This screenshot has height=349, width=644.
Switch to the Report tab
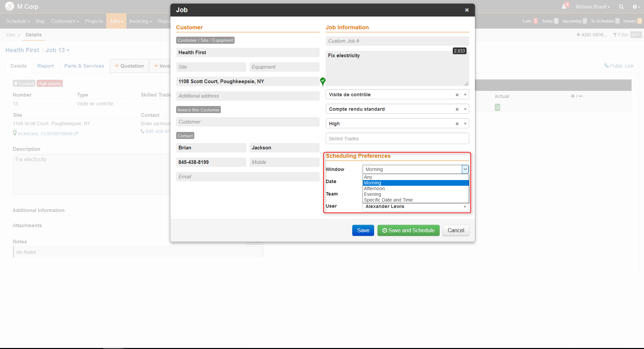(x=45, y=66)
